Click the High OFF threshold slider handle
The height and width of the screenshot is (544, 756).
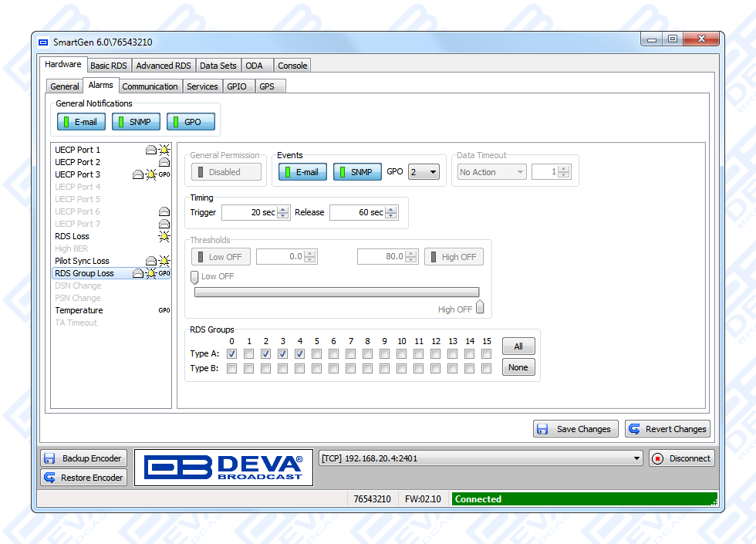click(x=480, y=308)
